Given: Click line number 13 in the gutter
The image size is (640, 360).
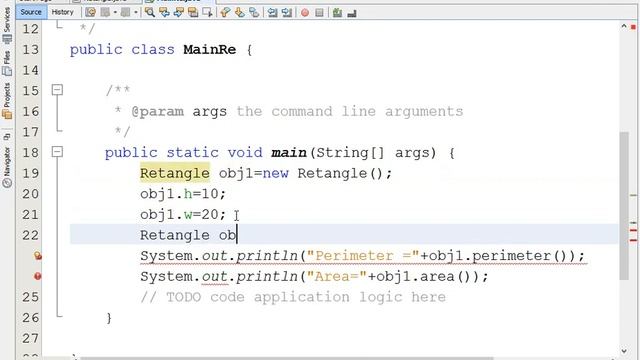Looking at the screenshot, I should point(30,50).
